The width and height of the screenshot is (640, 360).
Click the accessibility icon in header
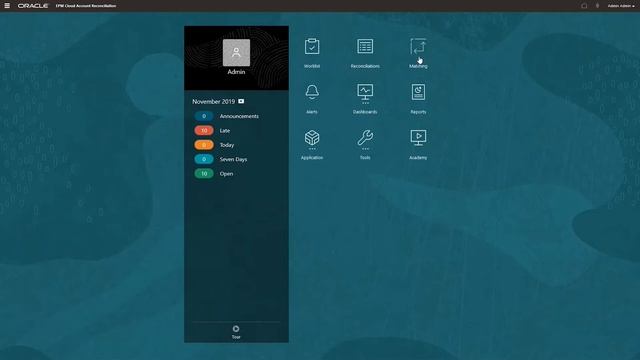click(x=598, y=6)
